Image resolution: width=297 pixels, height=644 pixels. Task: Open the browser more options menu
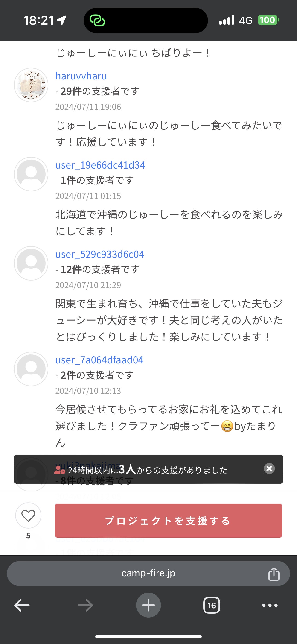tap(270, 606)
